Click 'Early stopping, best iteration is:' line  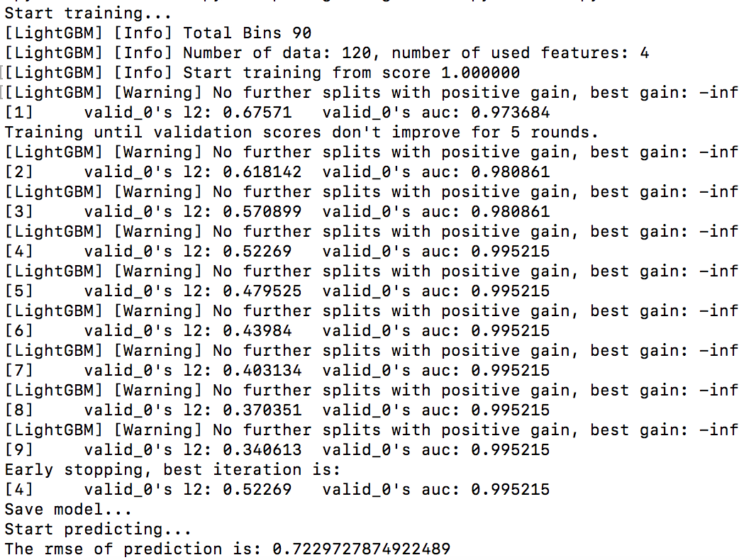point(172,469)
